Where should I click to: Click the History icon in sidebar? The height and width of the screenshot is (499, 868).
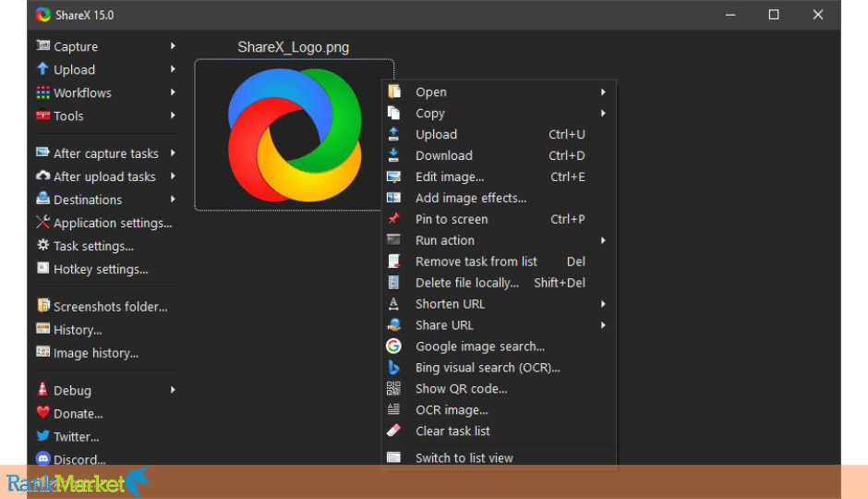[42, 328]
